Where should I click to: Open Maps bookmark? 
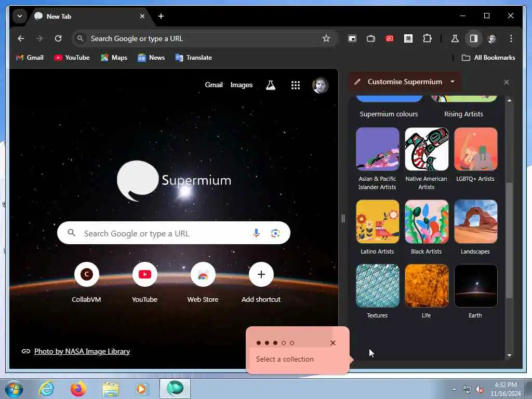[114, 58]
